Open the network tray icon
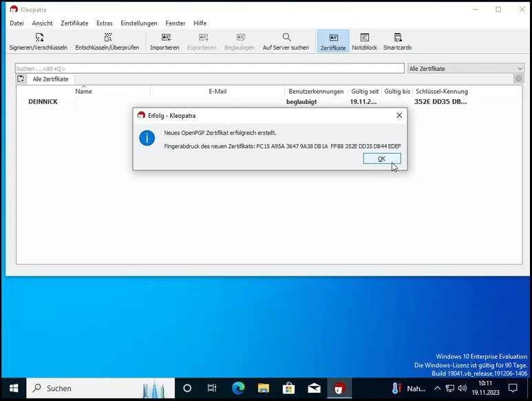 tap(450, 388)
